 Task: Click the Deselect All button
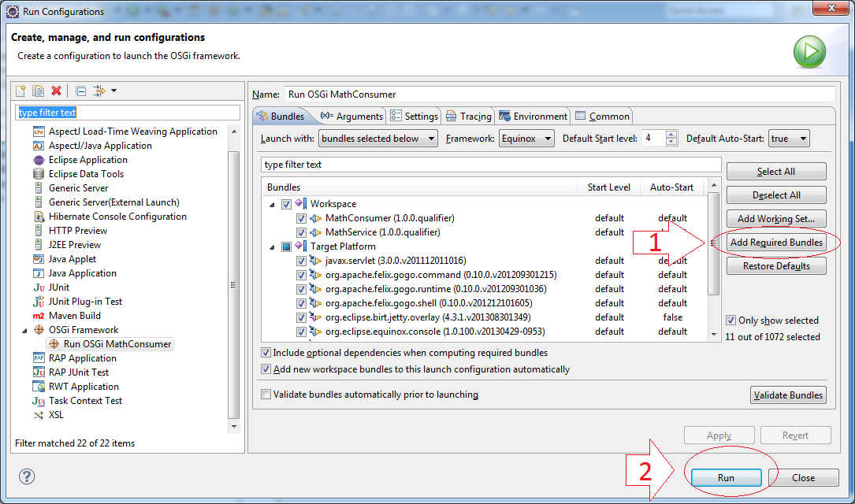tap(776, 195)
